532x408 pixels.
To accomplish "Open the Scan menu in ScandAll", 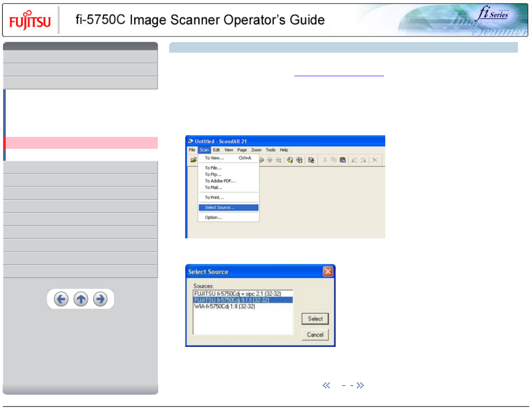I will (x=204, y=150).
